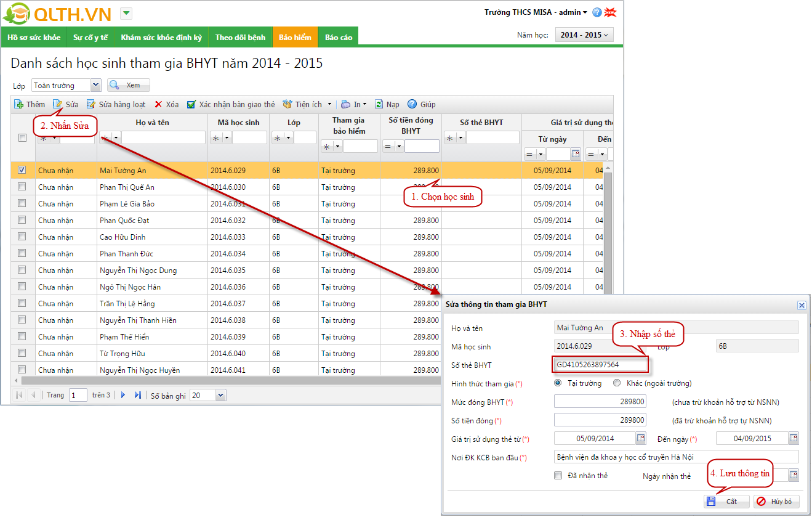Open the Theo dõi bệnh tab
Image resolution: width=812 pixels, height=517 pixels.
241,37
